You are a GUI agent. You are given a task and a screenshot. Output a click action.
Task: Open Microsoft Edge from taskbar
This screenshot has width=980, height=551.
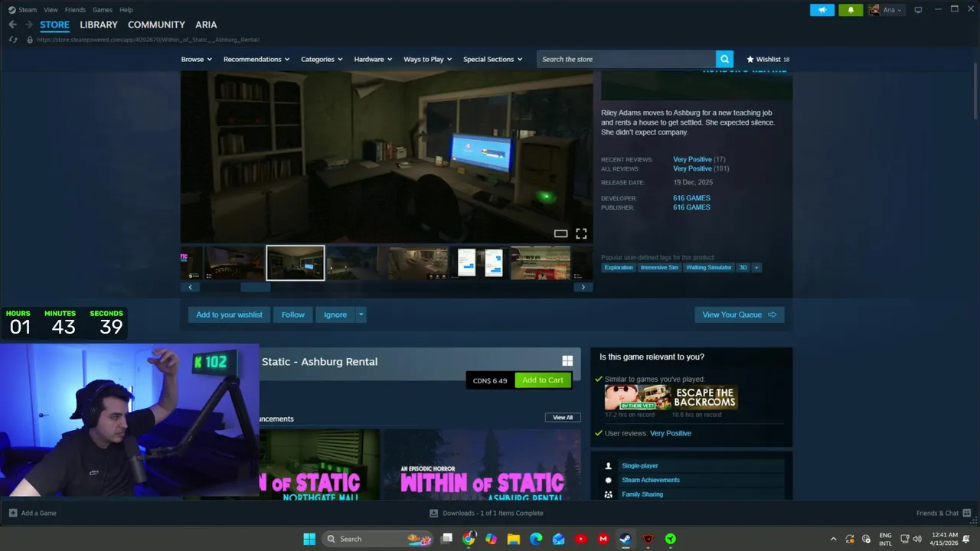(x=536, y=539)
